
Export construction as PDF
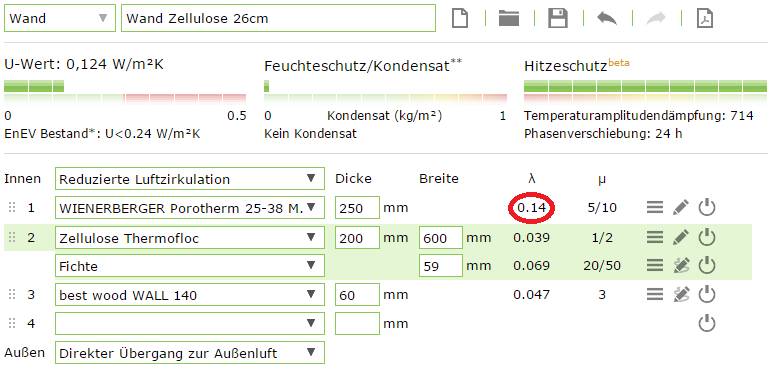(x=705, y=18)
